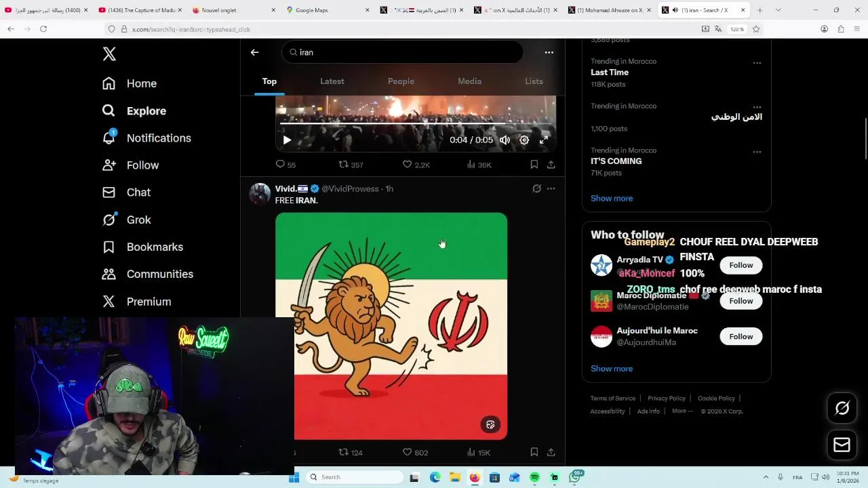
Task: Open search options three-dot menu
Action: (x=549, y=52)
